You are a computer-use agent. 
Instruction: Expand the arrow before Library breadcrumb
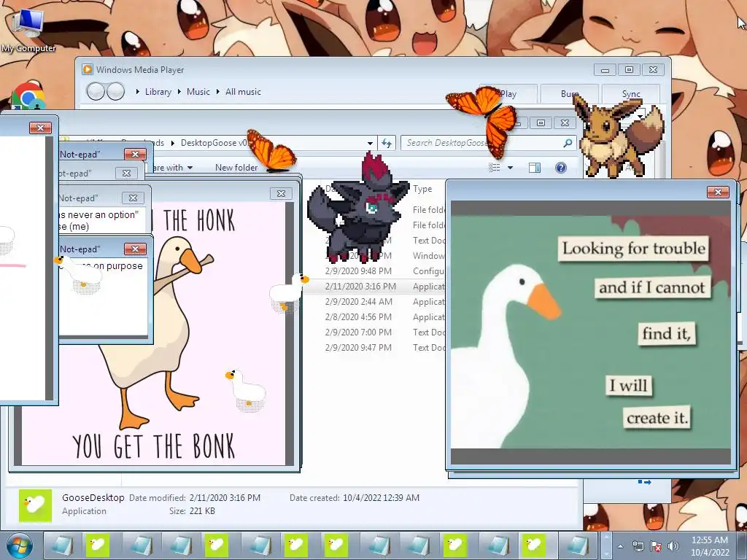pyautogui.click(x=138, y=91)
